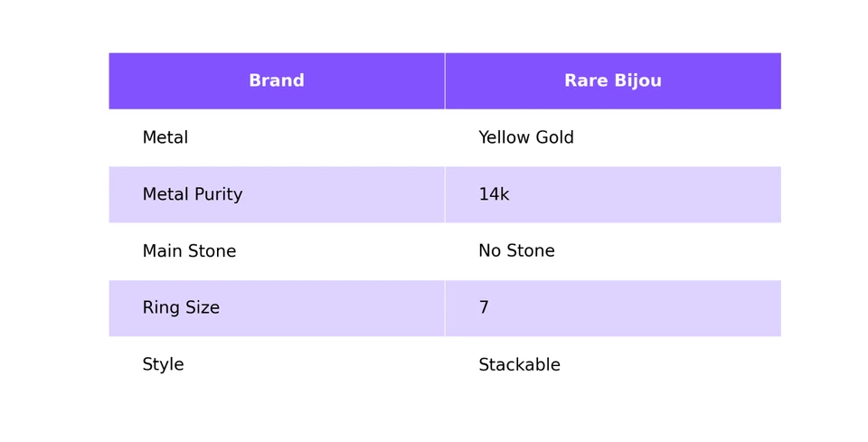Click the column divider in Ring Size row

click(445, 308)
